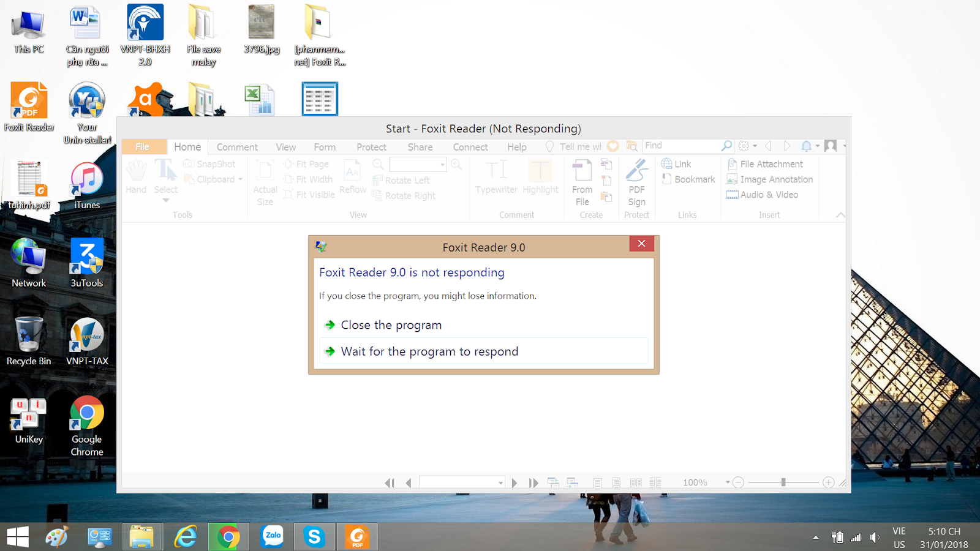Screen dimensions: 980x551
Task: Select iTunes desktop shortcut
Action: pyautogui.click(x=87, y=186)
